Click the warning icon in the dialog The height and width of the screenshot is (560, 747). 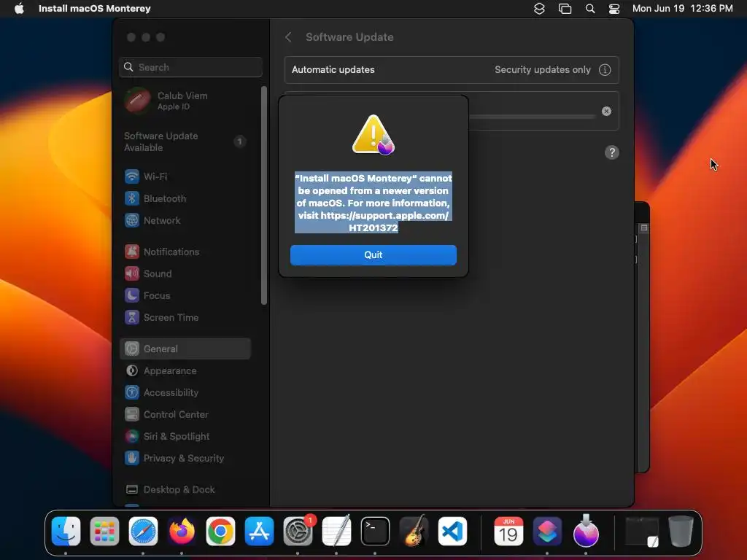pos(373,135)
